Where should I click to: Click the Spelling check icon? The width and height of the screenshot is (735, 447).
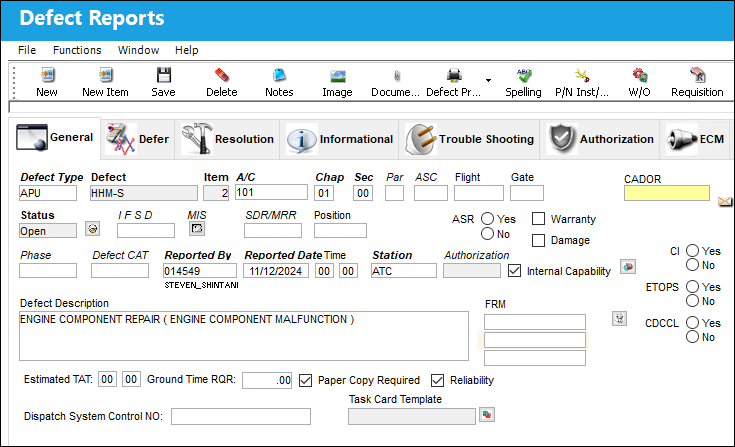[x=524, y=75]
